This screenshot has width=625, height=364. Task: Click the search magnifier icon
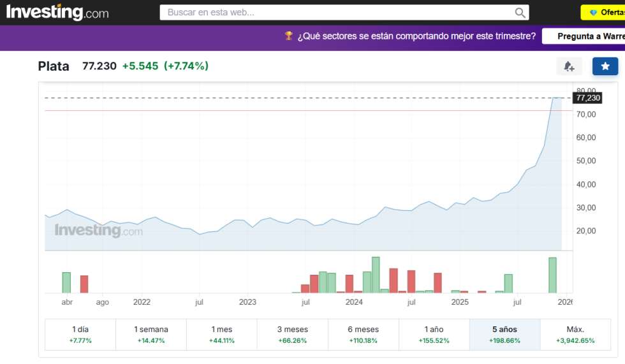[x=520, y=13]
